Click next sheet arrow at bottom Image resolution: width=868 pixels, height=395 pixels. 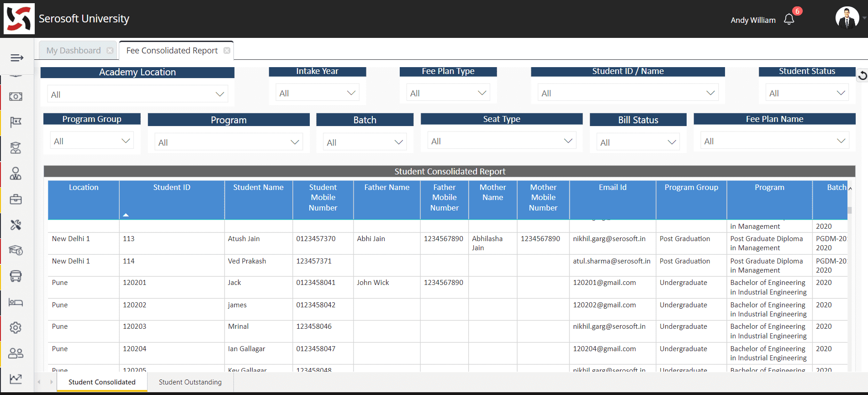[51, 382]
